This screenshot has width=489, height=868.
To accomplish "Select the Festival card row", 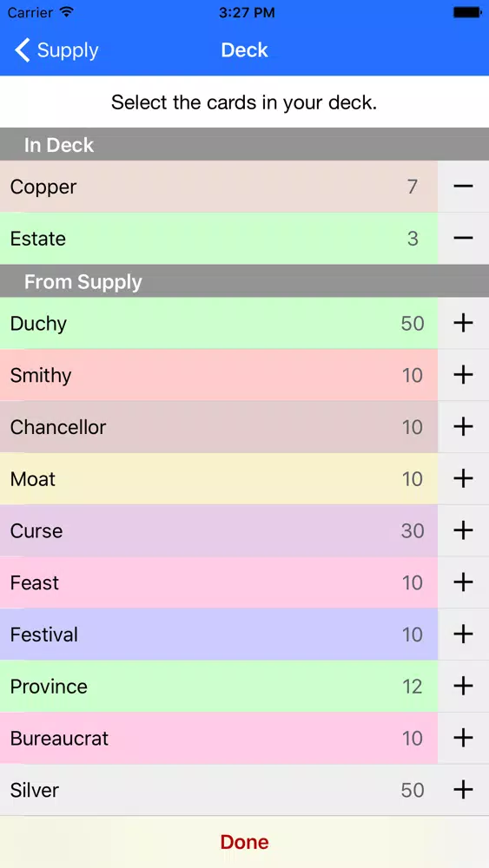I will click(219, 635).
